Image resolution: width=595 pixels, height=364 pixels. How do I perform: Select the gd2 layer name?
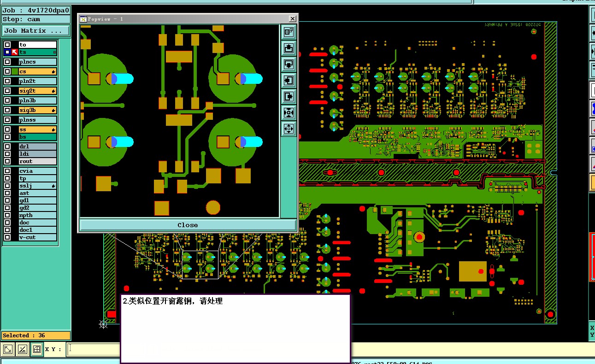pyautogui.click(x=37, y=208)
